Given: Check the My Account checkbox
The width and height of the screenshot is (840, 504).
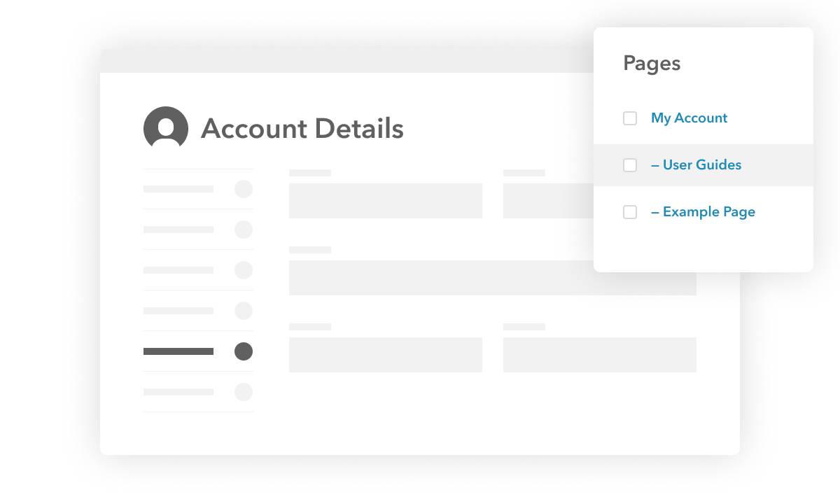Looking at the screenshot, I should (630, 118).
